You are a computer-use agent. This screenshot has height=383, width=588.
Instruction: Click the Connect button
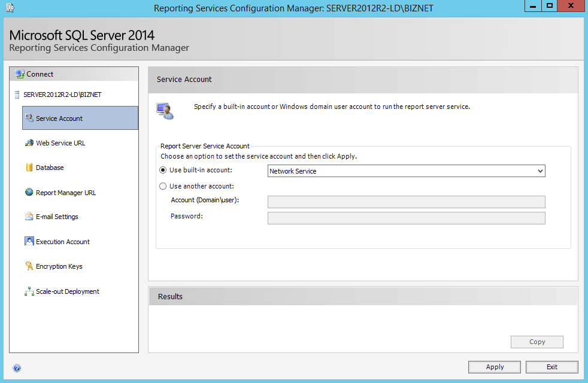click(x=74, y=74)
